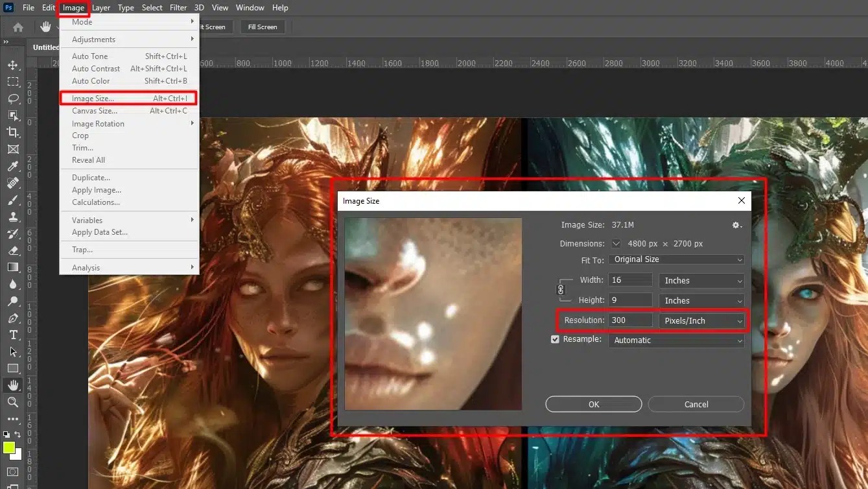Expand the toolbar double-arrow at top
The image size is (868, 489).
pyautogui.click(x=6, y=42)
